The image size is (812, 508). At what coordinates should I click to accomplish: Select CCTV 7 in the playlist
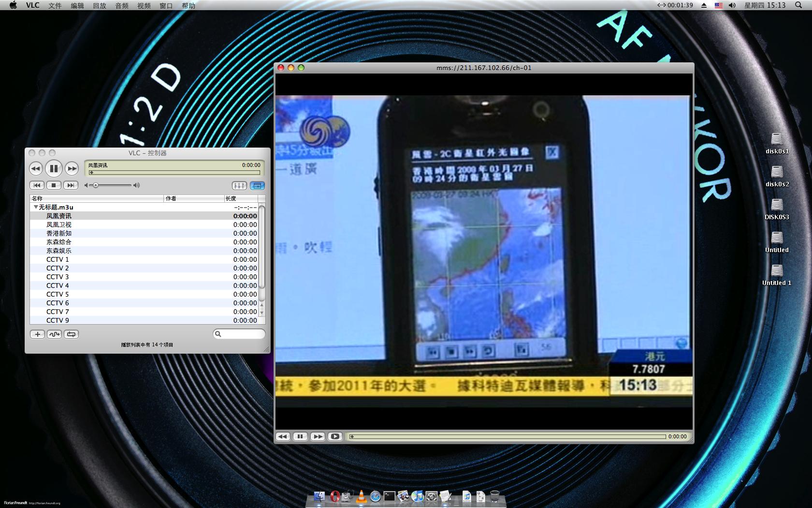click(x=144, y=312)
